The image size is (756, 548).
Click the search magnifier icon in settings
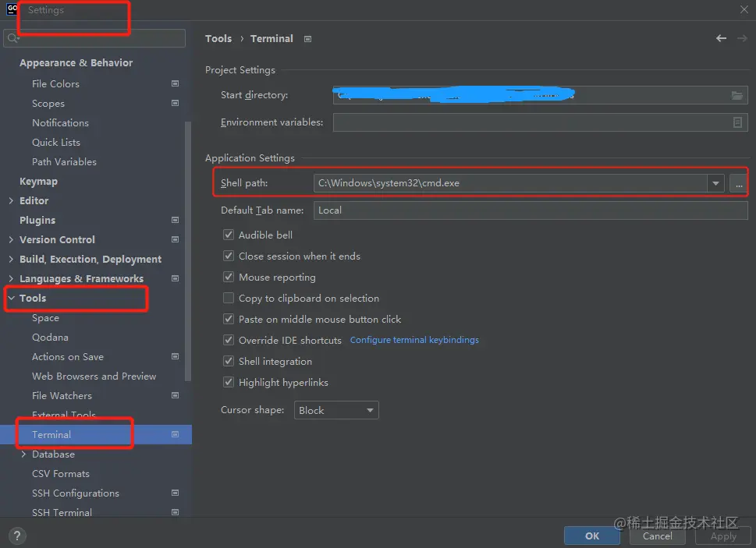[x=12, y=38]
